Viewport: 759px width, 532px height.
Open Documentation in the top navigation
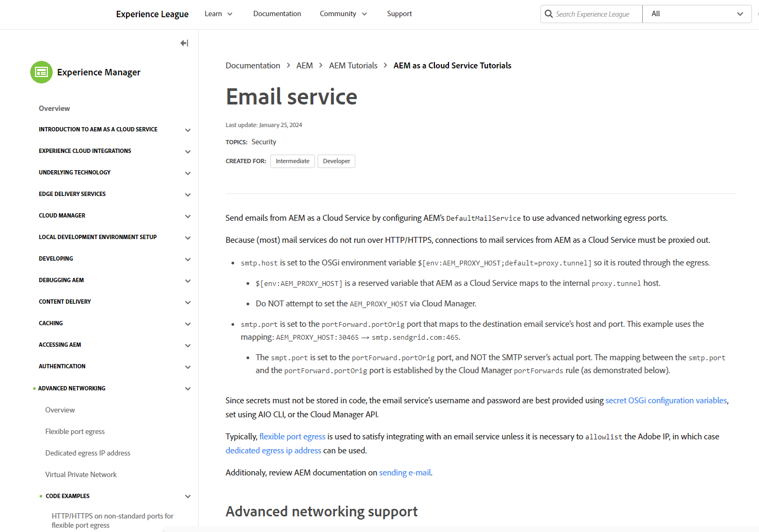277,14
